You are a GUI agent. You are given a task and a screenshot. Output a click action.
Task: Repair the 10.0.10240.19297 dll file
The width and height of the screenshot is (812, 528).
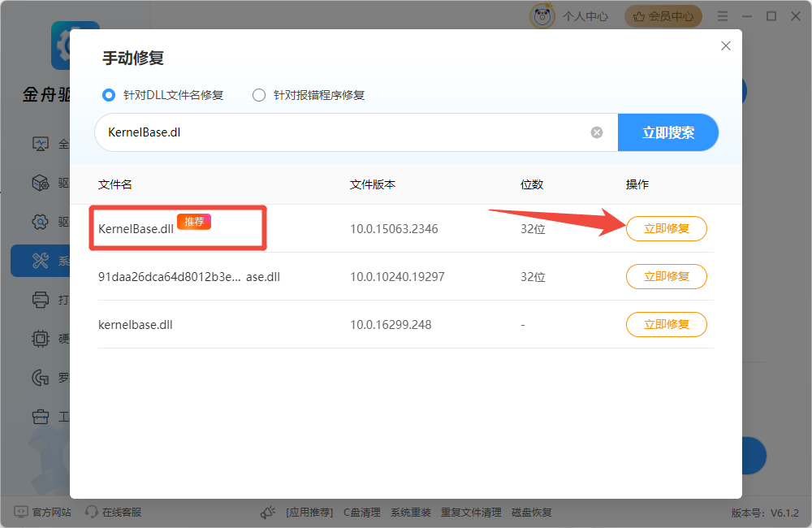point(667,277)
